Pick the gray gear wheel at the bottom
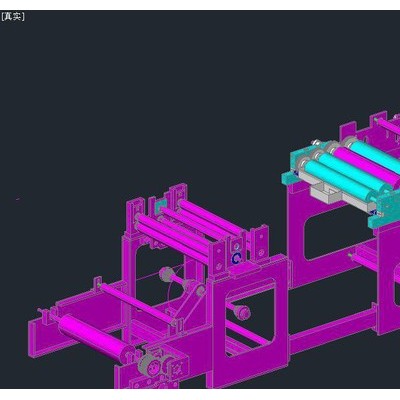The image size is (400, 400). point(150,367)
